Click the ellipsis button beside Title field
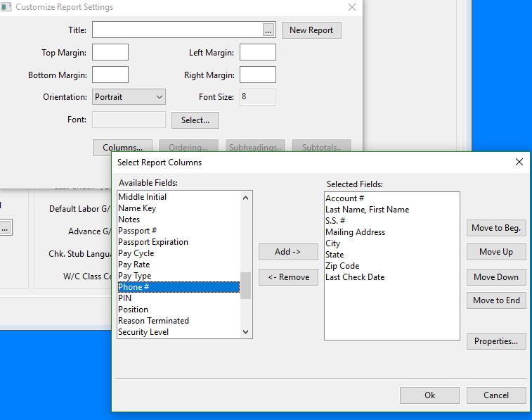This screenshot has height=420, width=532. click(268, 30)
